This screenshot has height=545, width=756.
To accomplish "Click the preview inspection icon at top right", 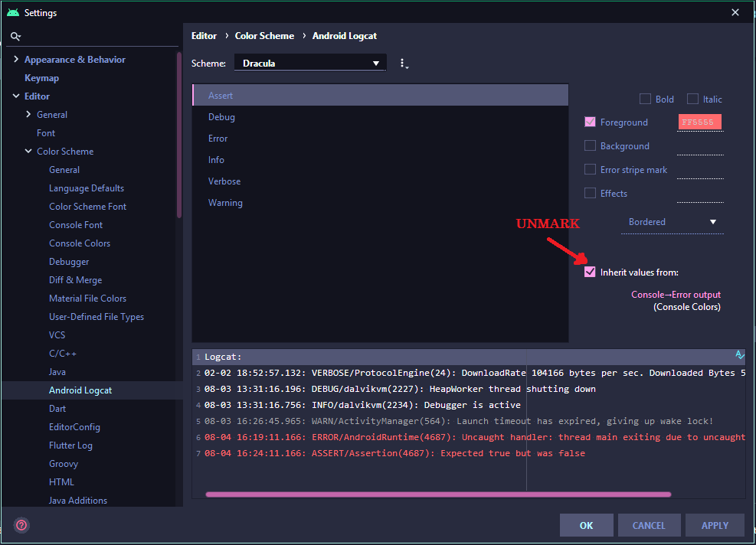I will pyautogui.click(x=739, y=355).
